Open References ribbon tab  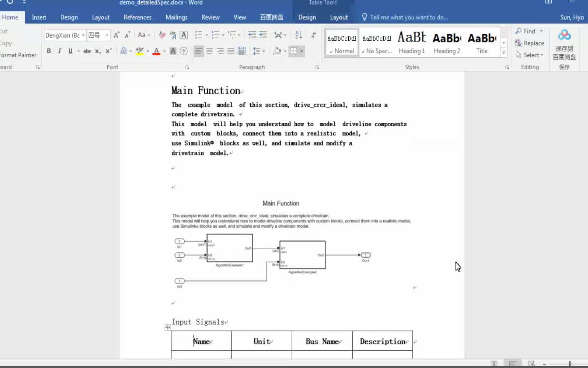[x=138, y=17]
